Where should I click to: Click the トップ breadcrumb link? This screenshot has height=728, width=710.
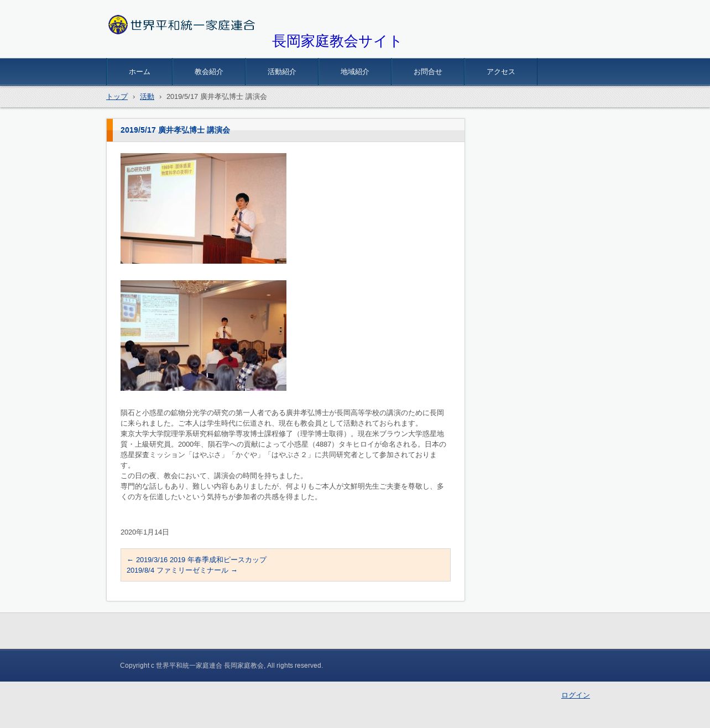click(117, 97)
